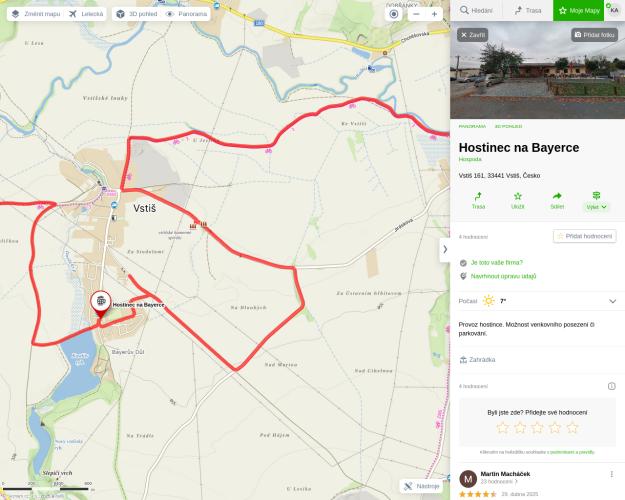This screenshot has height=500, width=625.
Task: Collapse the side panel with the arrow
Action: tap(445, 249)
